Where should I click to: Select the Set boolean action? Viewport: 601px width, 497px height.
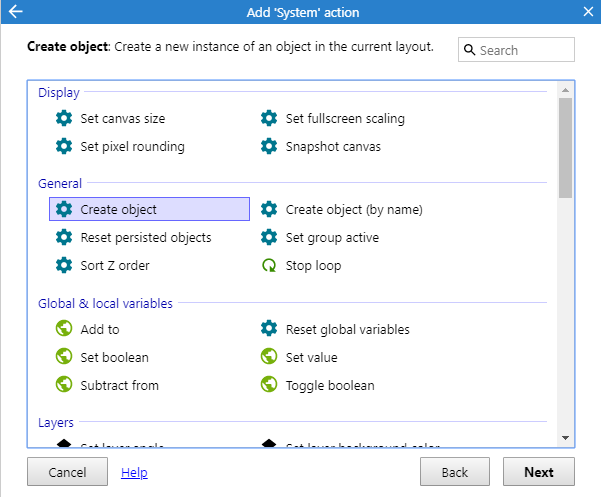114,358
